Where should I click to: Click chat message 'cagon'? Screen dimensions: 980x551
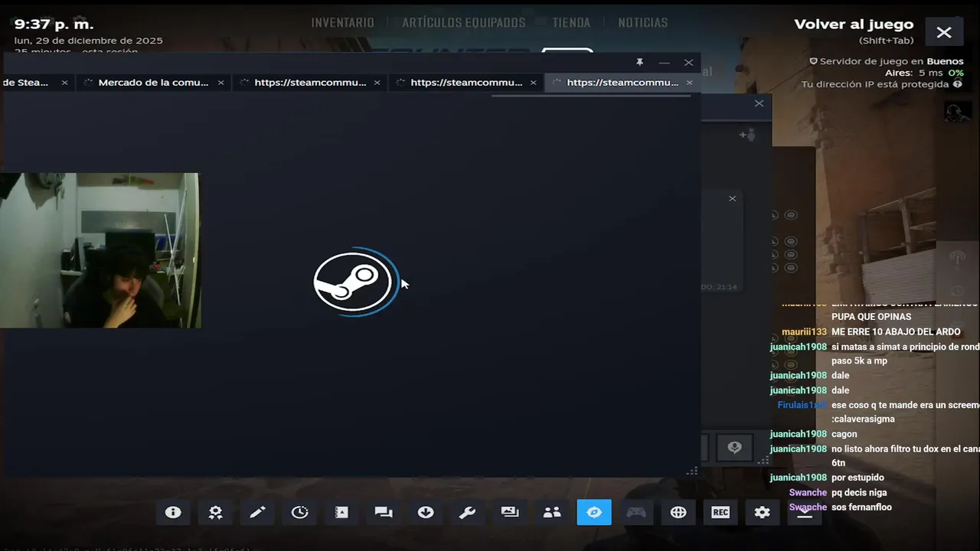(844, 434)
